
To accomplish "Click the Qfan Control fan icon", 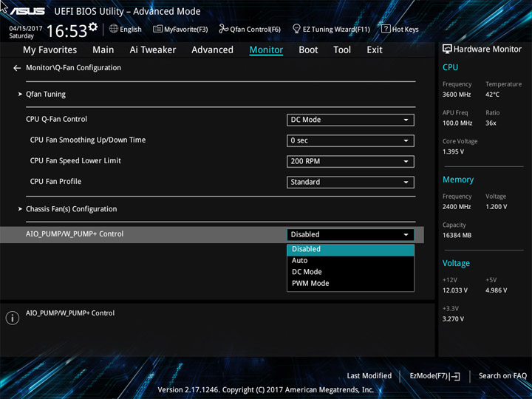I will pos(223,29).
